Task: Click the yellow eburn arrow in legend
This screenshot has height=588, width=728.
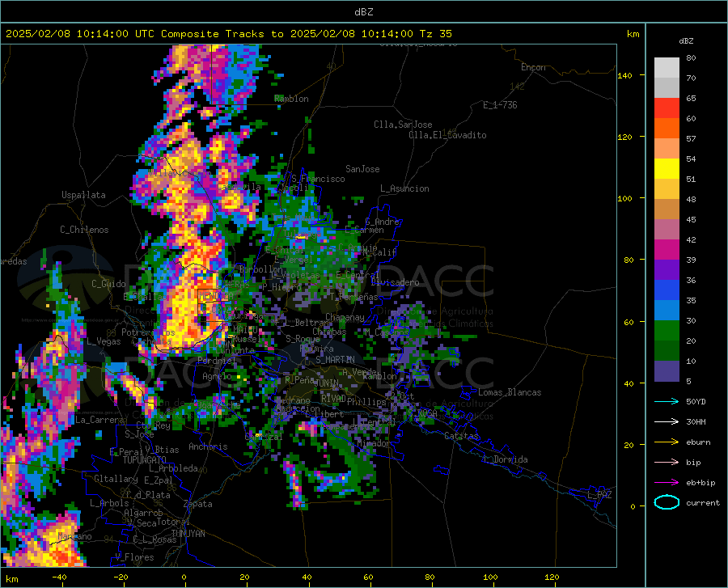Action: pyautogui.click(x=667, y=442)
